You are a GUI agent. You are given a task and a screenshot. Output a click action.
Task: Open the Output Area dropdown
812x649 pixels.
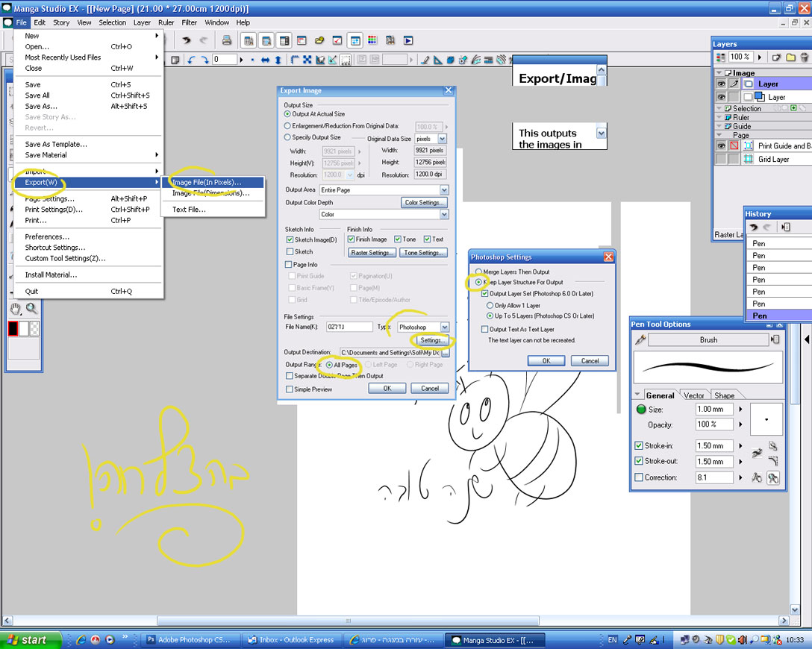tap(444, 190)
